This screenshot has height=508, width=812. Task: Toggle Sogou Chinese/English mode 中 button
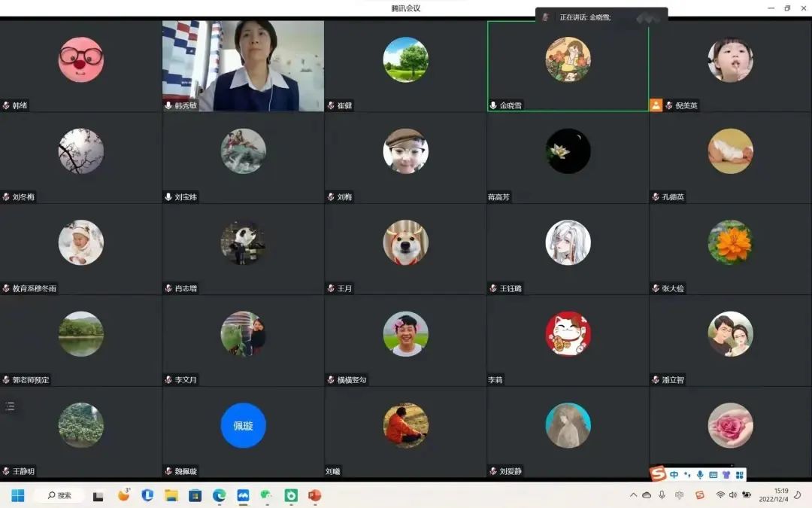pos(674,475)
